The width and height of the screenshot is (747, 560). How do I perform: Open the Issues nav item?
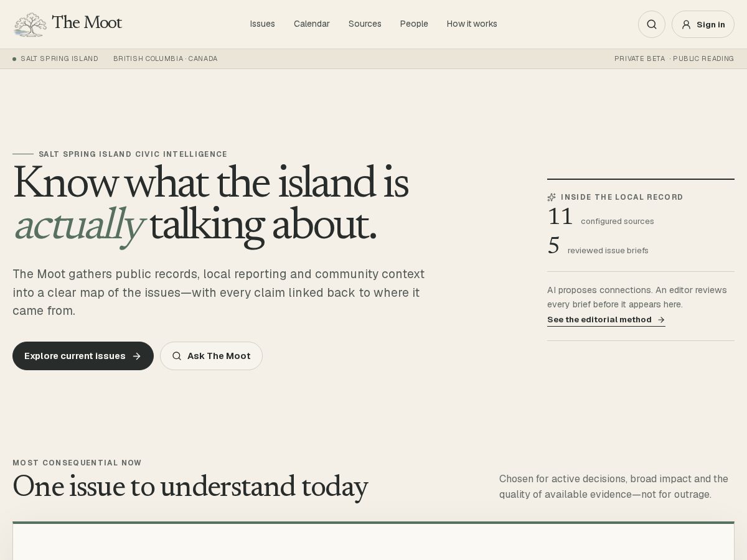coord(262,24)
